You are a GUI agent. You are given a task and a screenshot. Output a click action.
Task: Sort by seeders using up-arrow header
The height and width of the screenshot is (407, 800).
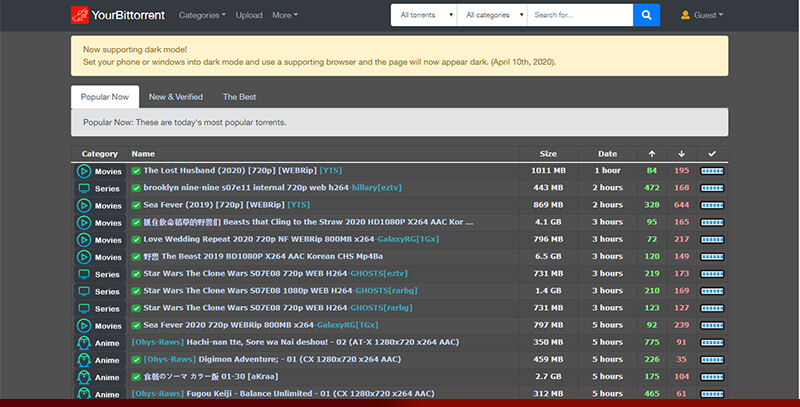(x=652, y=154)
